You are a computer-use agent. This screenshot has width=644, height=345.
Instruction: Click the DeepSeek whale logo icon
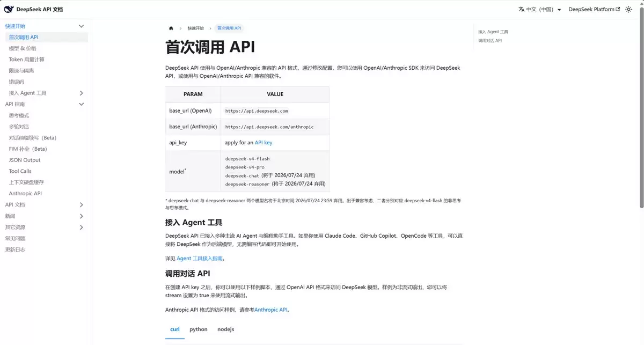click(9, 9)
